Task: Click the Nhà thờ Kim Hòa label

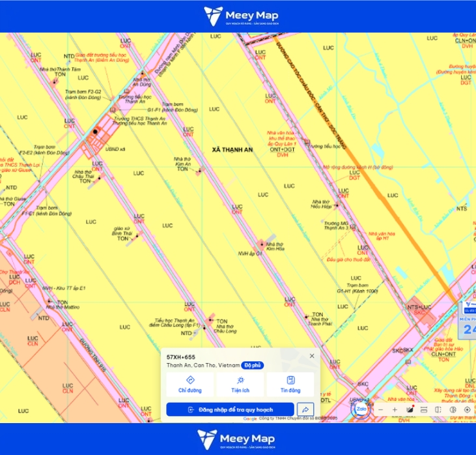Action: [x=275, y=246]
